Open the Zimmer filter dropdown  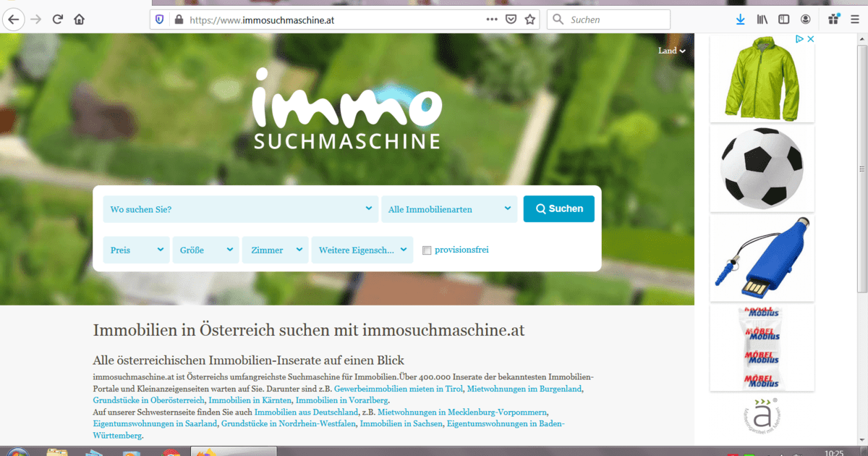[276, 250]
